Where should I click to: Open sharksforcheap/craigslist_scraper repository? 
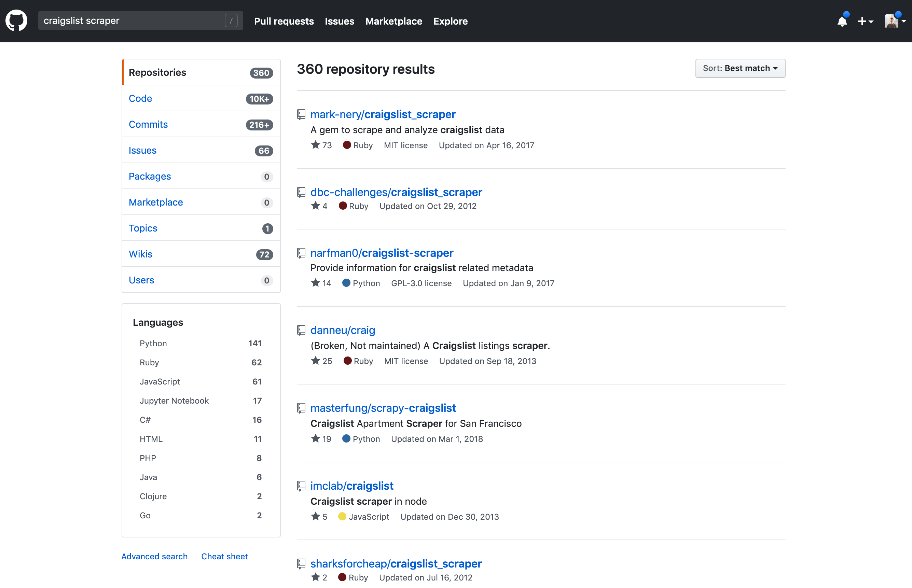click(x=396, y=563)
